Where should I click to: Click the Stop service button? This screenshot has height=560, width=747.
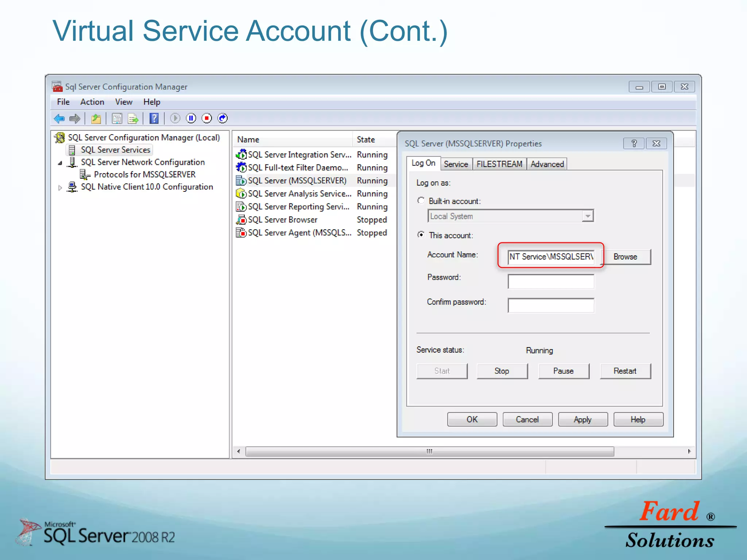[x=502, y=371]
